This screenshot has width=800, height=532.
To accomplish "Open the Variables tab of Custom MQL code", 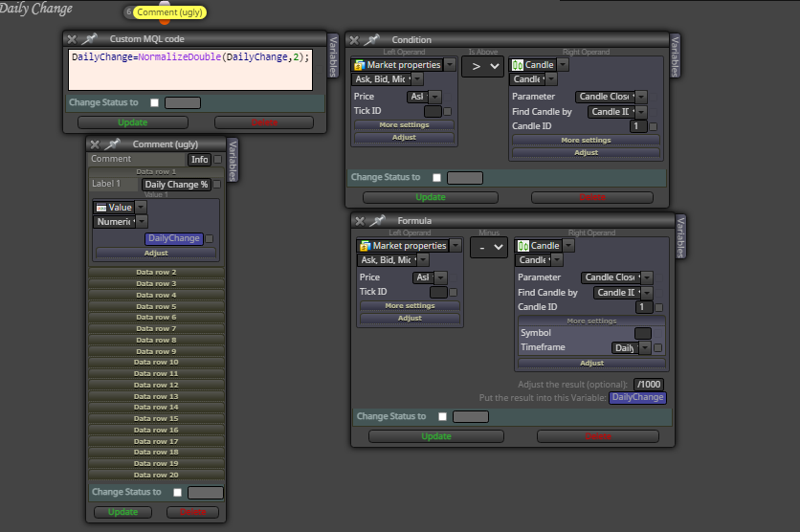I will pos(333,56).
